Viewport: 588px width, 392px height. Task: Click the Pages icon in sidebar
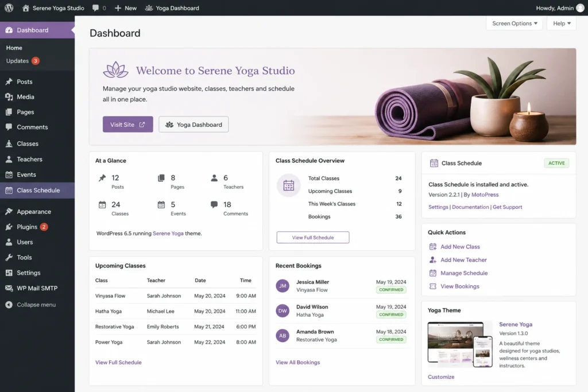pos(9,112)
